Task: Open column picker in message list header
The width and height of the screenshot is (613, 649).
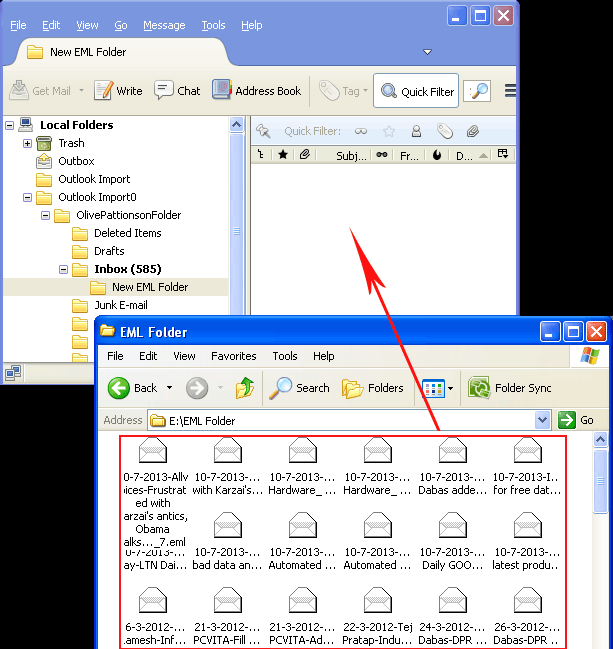Action: 503,154
